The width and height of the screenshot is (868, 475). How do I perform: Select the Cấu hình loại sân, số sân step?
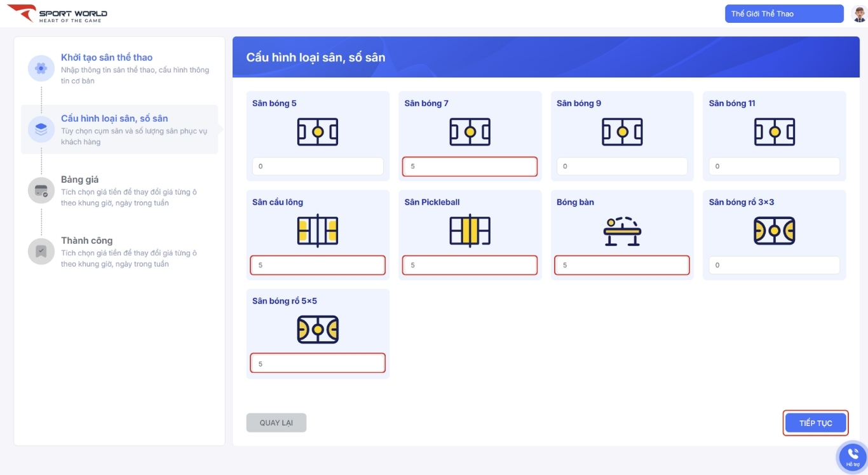[x=114, y=119]
